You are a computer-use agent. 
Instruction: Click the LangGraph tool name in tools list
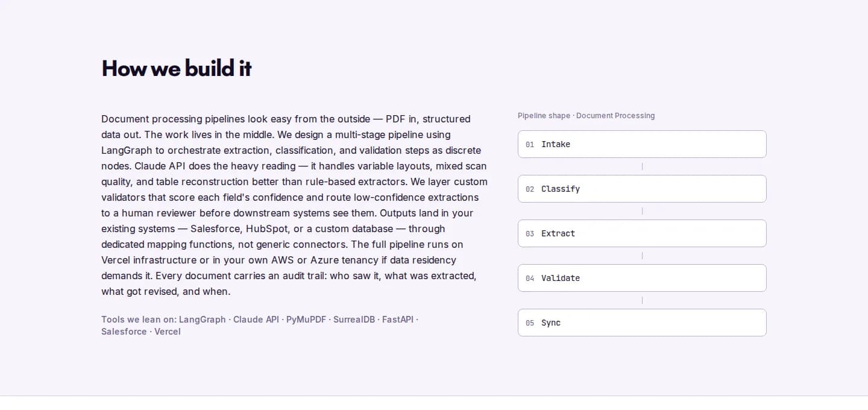pyautogui.click(x=202, y=320)
